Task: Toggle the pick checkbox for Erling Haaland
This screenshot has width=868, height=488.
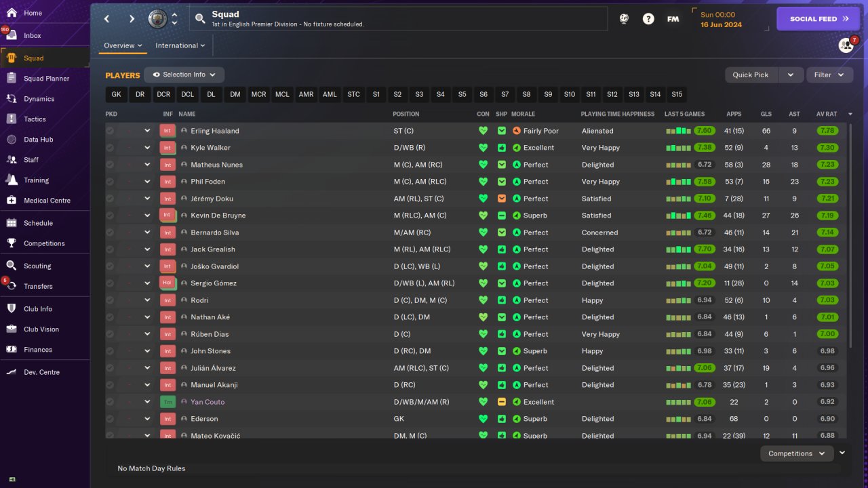Action: click(110, 131)
